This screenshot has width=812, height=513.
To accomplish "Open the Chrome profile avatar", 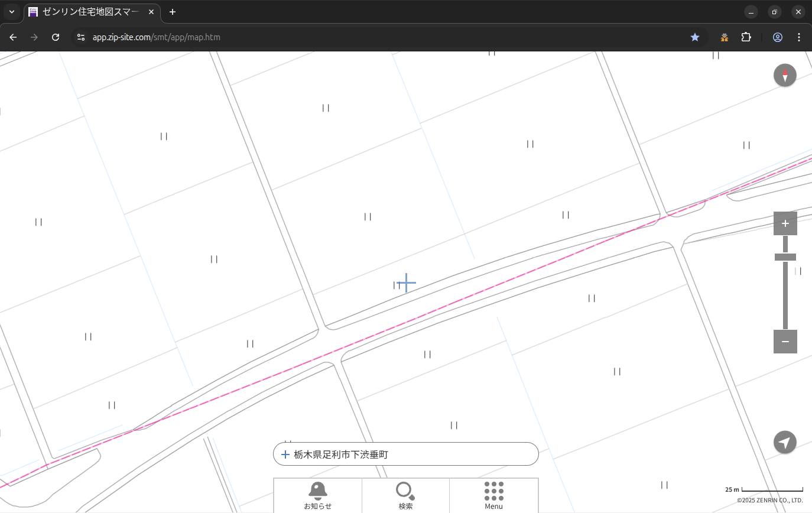I will 778,37.
